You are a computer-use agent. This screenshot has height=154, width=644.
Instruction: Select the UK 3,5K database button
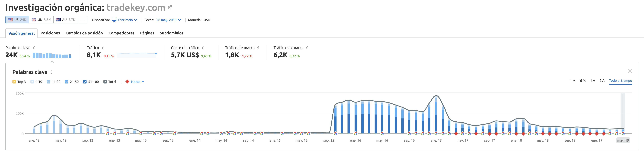coord(41,20)
